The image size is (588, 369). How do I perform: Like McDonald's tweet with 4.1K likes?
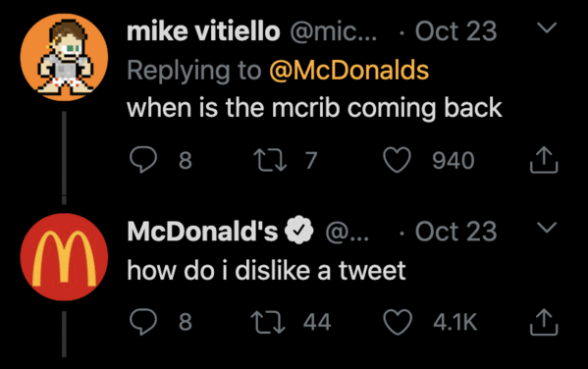[397, 322]
